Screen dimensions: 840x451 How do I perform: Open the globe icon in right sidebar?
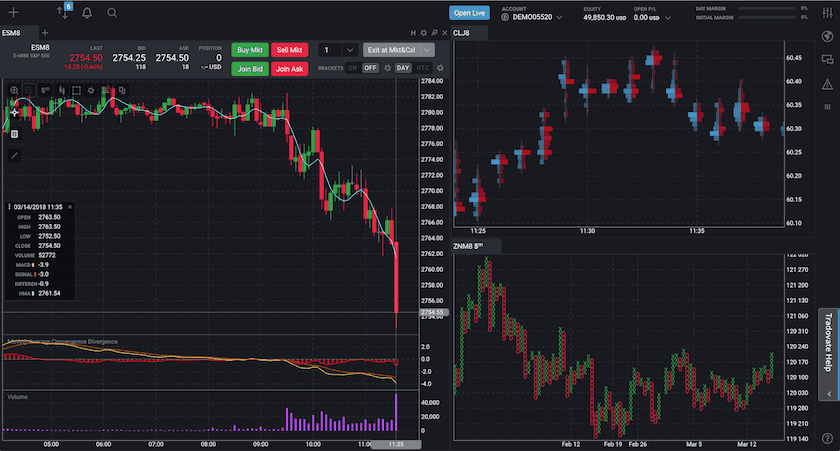coord(827,36)
